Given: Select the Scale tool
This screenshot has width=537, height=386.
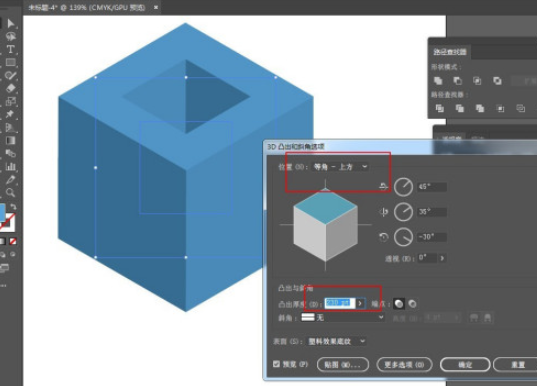Looking at the screenshot, I should tap(11, 101).
